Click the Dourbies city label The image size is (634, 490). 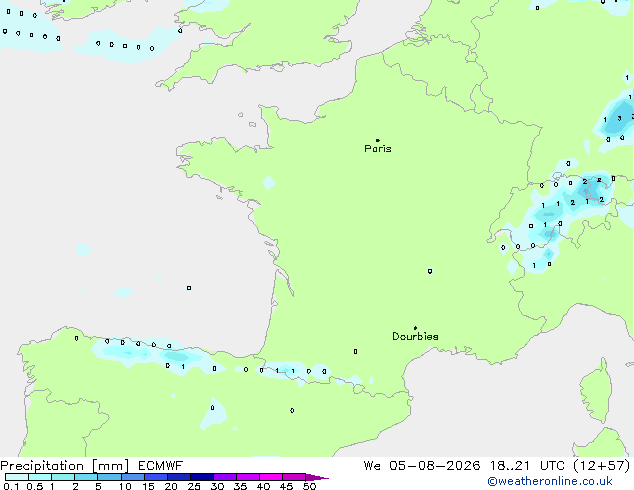tap(415, 336)
